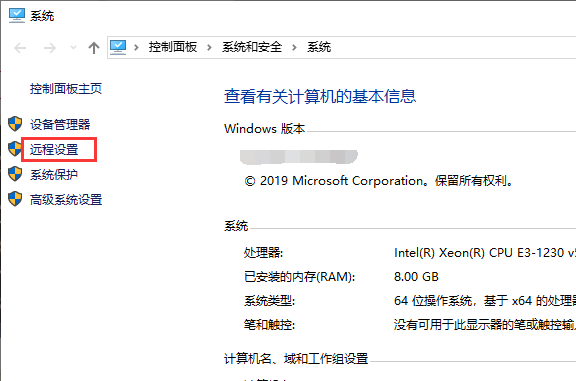Screen dimensions: 576x381
Task: Expand chevron before 系统 in breadcrumb
Action: click(x=294, y=47)
